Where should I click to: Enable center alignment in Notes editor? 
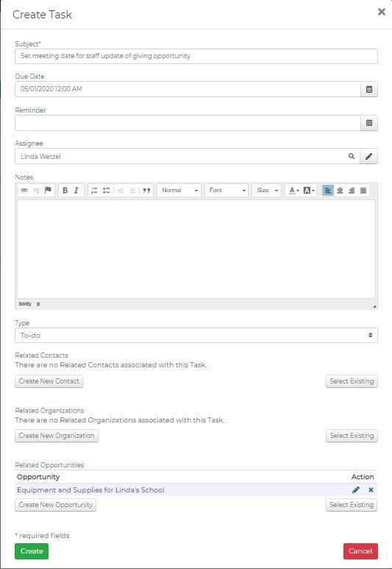click(340, 191)
